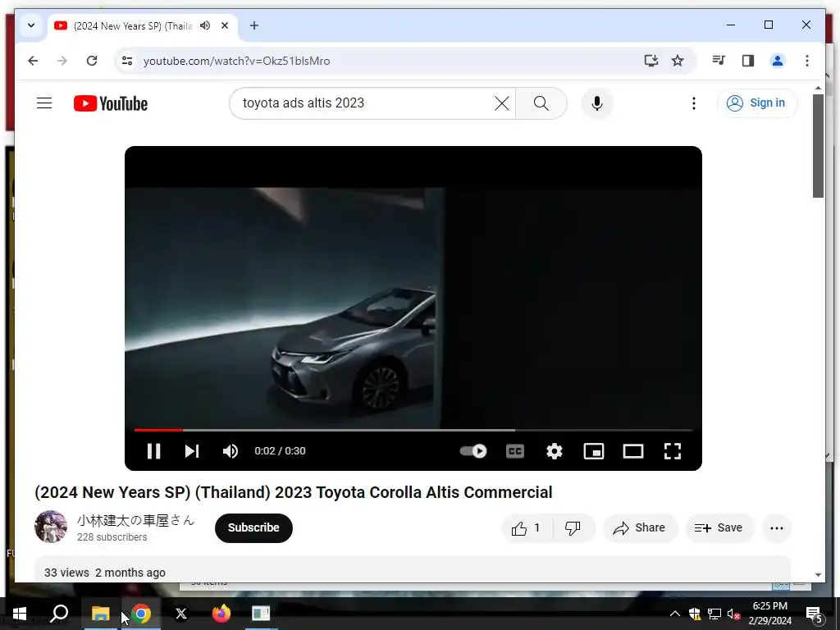The image size is (840, 630).
Task: Go forward in browser history
Action: [62, 61]
